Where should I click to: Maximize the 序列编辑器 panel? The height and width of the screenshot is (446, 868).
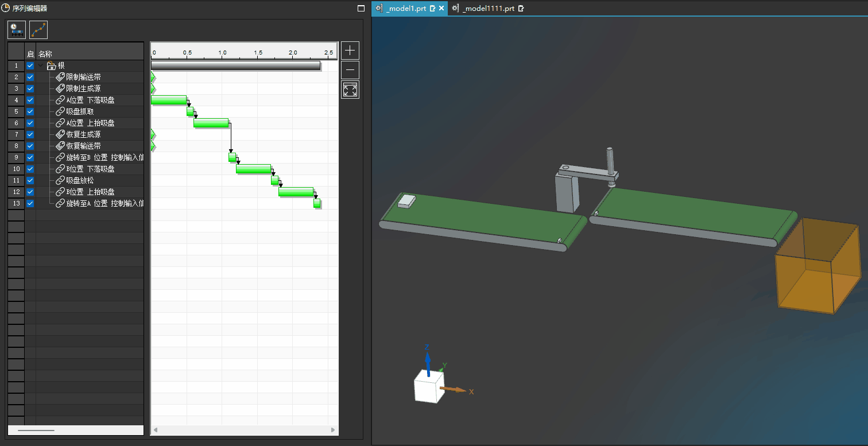(361, 9)
